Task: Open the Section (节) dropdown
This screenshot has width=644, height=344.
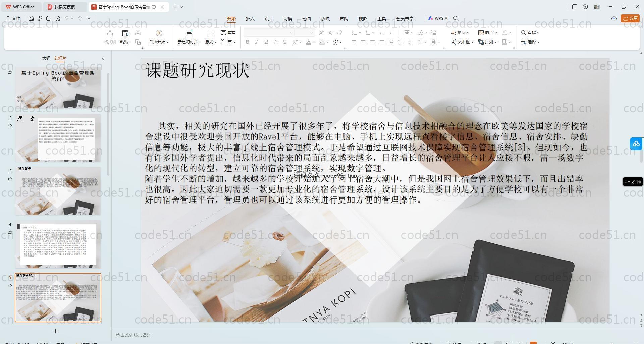Action: point(228,42)
